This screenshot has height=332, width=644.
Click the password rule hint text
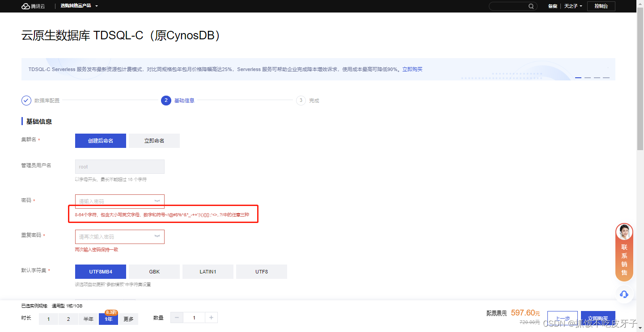coord(162,215)
